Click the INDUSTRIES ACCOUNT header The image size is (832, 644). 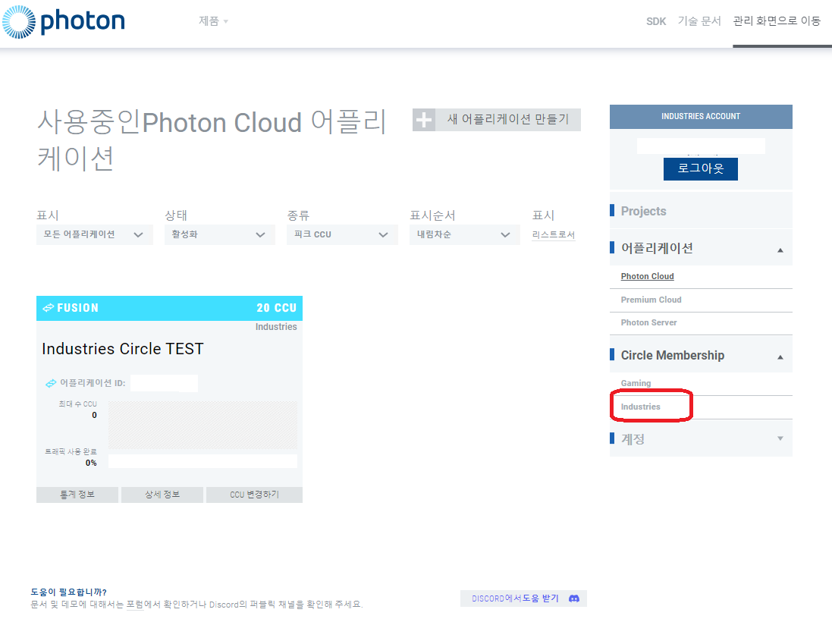[700, 116]
